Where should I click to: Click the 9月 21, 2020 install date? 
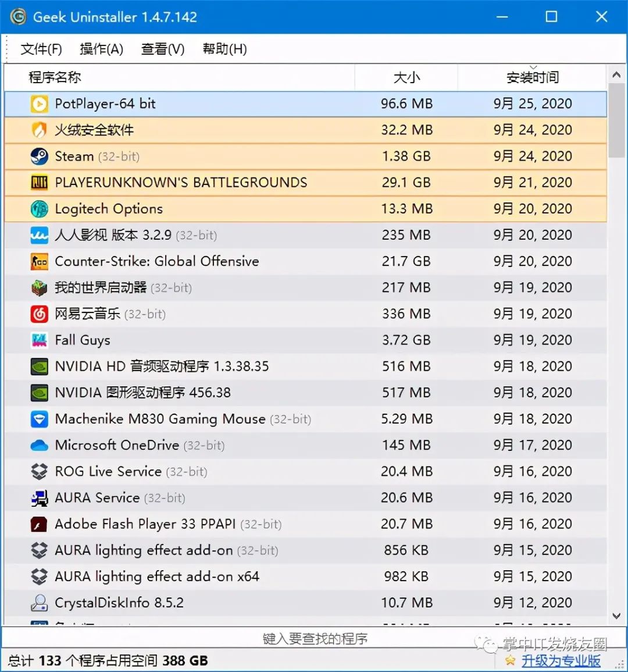tap(533, 183)
